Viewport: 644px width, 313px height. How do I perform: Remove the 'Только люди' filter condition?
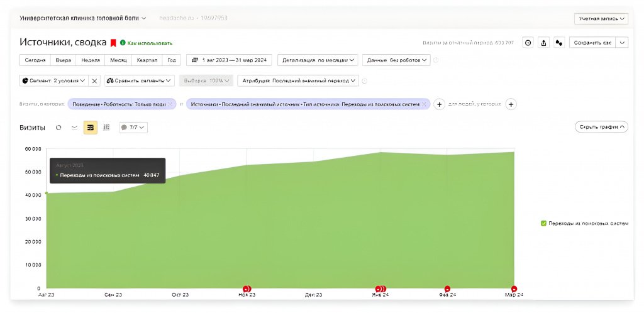(x=170, y=104)
